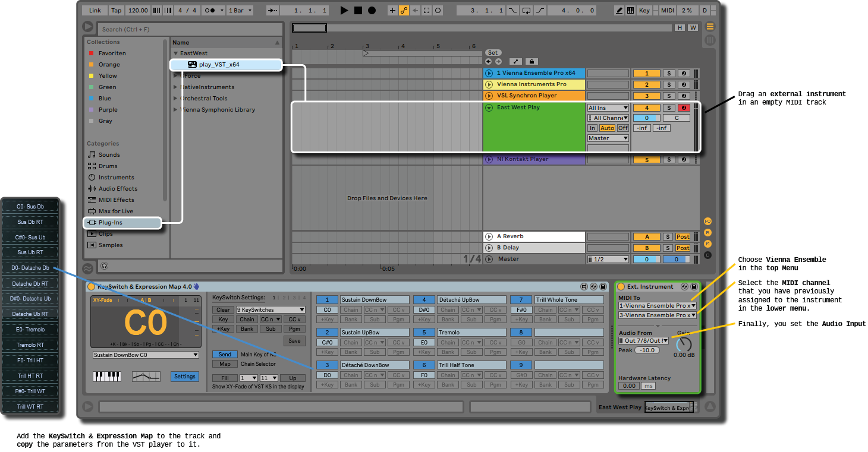Click the East West Play track volume slider

tap(646, 118)
